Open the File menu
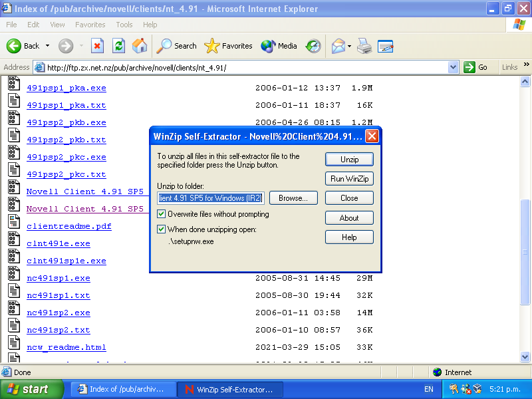 (11, 25)
